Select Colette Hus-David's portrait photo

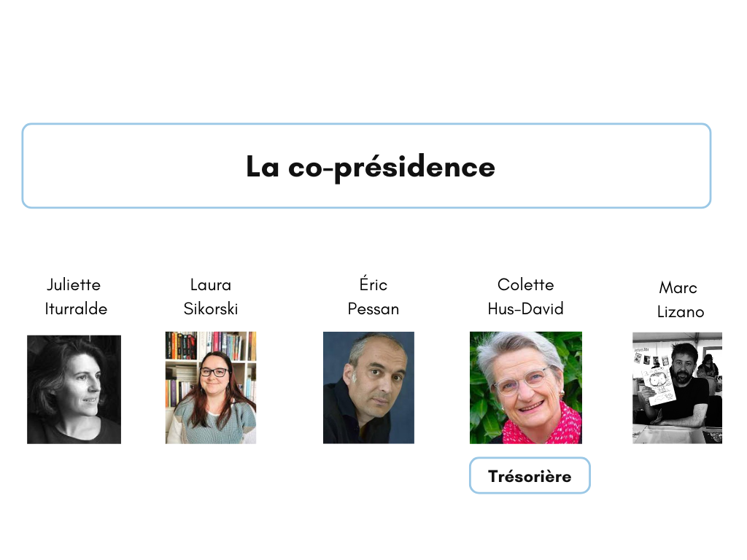[526, 388]
